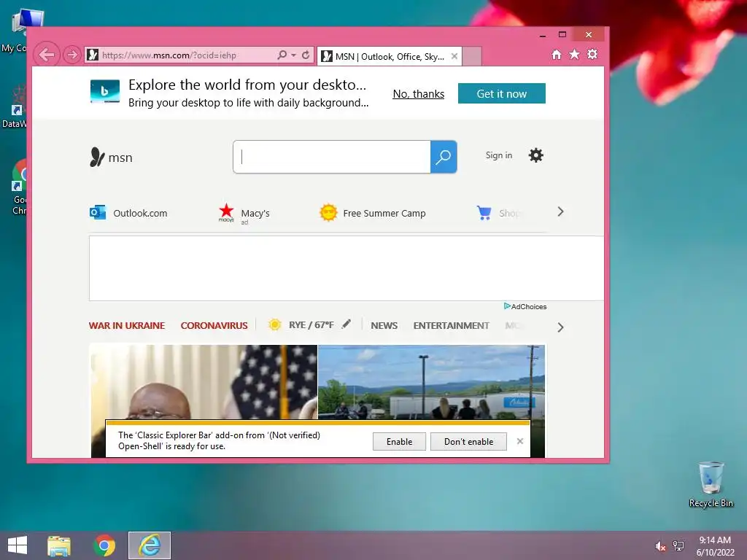Viewport: 747px width, 560px height.
Task: Open a new blank tab
Action: 472,56
